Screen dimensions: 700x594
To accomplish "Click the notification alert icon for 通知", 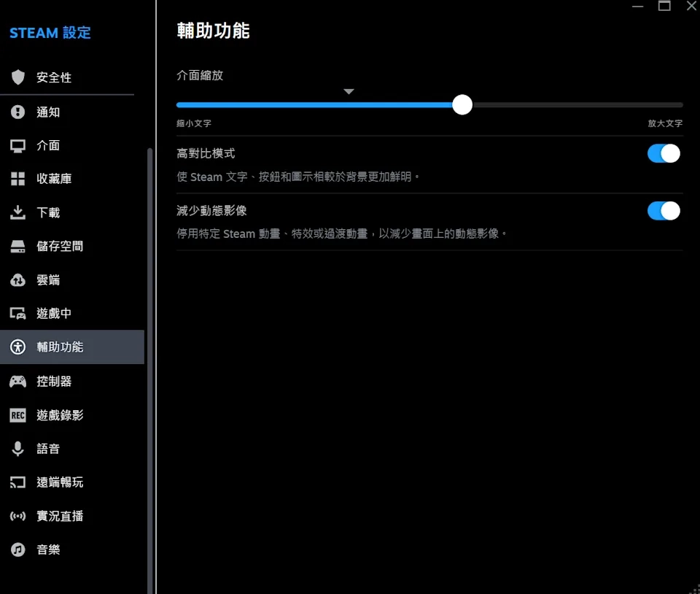I will pyautogui.click(x=18, y=112).
